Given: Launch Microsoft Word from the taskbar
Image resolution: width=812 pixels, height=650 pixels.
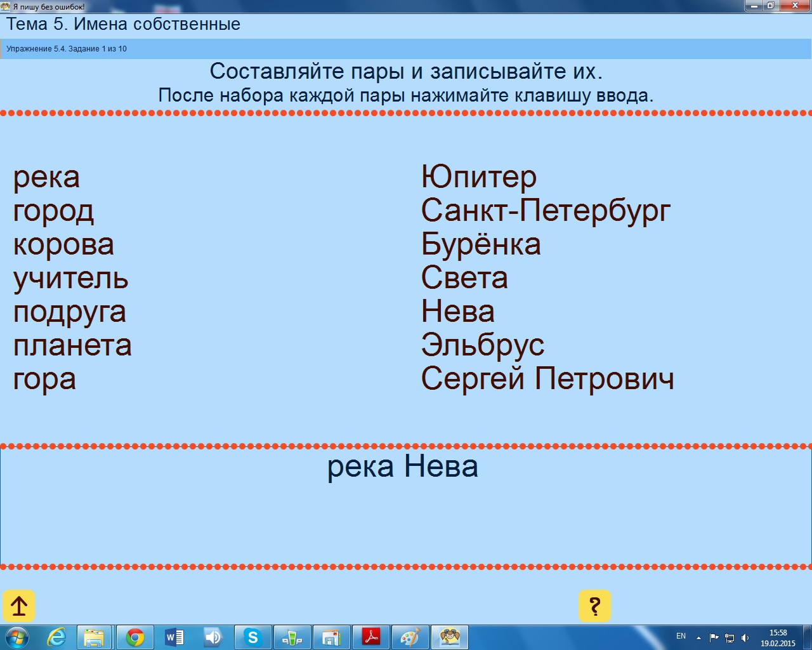Looking at the screenshot, I should [174, 637].
